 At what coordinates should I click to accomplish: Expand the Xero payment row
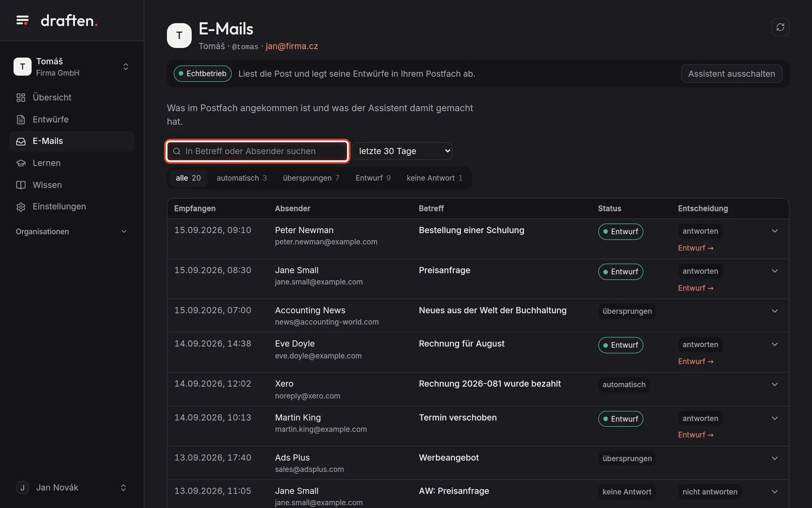click(774, 385)
